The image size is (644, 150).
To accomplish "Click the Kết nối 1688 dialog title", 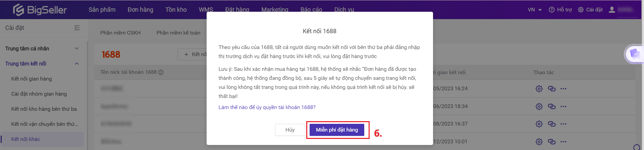I will pos(319,31).
